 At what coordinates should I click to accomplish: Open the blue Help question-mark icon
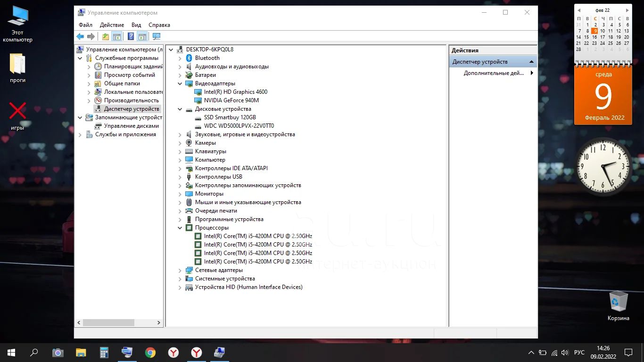131,36
